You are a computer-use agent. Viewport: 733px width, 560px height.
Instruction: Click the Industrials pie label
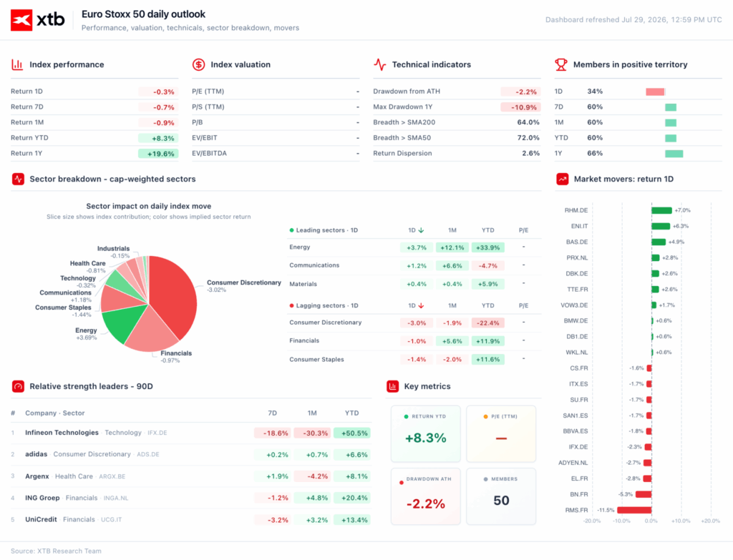(114, 248)
